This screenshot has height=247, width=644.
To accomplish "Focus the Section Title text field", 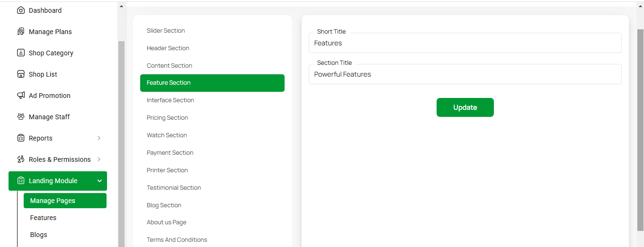I will (465, 74).
